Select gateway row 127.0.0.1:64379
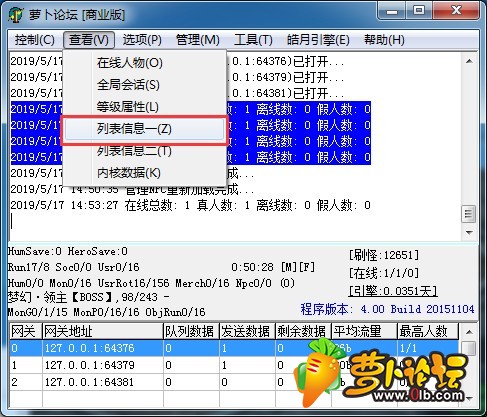 coord(234,365)
